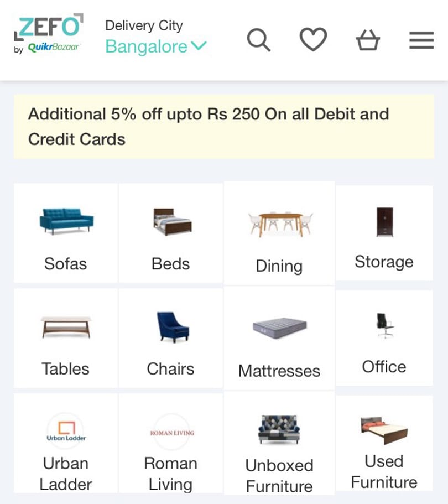Open the Chairs category
The image size is (448, 504).
(x=171, y=338)
